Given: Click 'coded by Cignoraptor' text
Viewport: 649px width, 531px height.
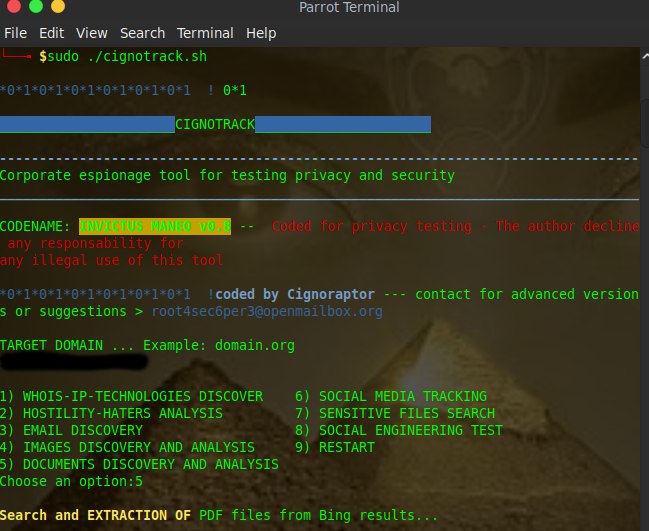Looking at the screenshot, I should (x=295, y=294).
